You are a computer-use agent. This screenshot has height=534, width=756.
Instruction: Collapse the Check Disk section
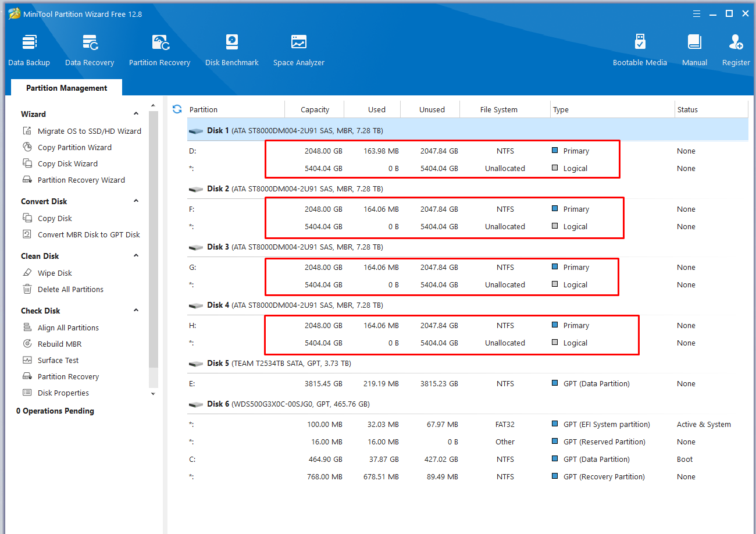click(136, 311)
